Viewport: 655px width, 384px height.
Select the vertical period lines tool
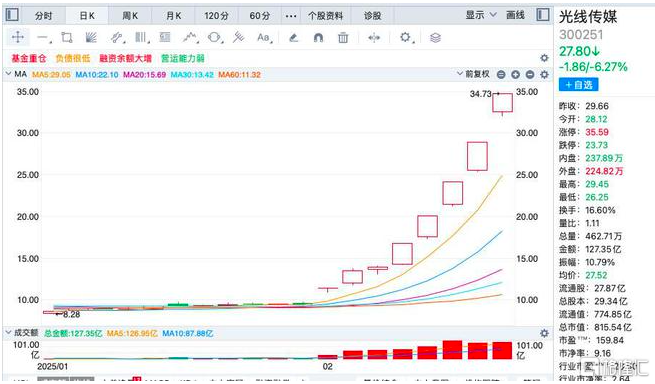pos(142,38)
